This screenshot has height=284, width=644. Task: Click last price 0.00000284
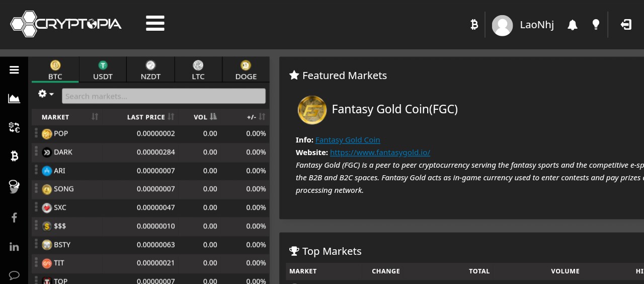(156, 152)
